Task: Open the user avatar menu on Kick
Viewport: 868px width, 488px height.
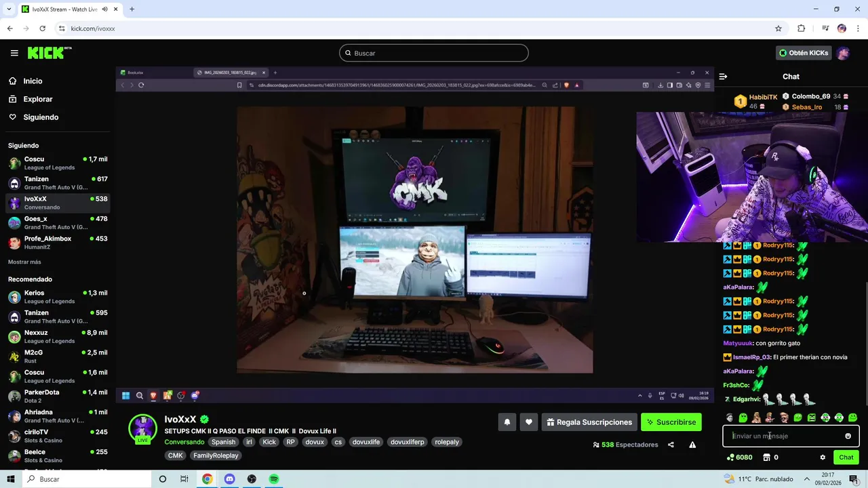Action: coord(843,53)
